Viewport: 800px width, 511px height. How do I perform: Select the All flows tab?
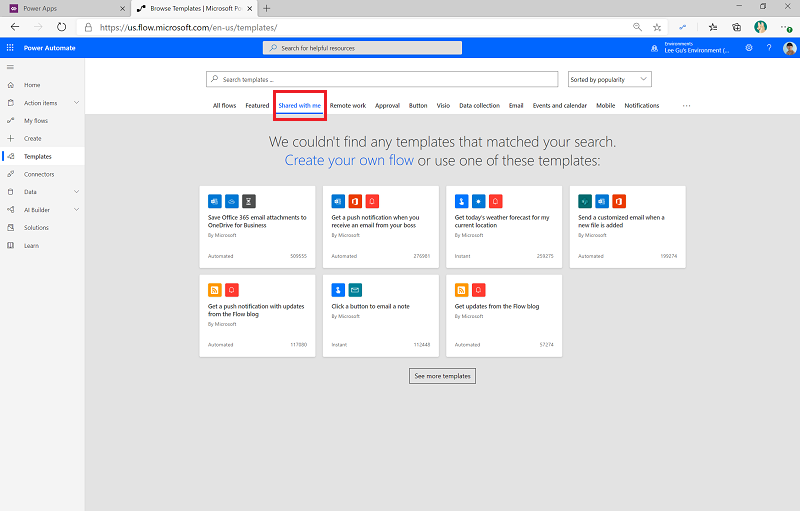(x=224, y=106)
